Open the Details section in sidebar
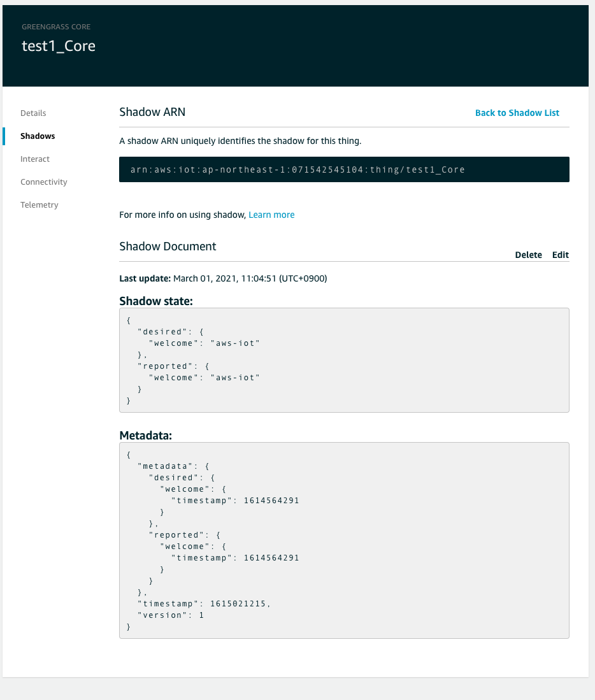 [33, 113]
